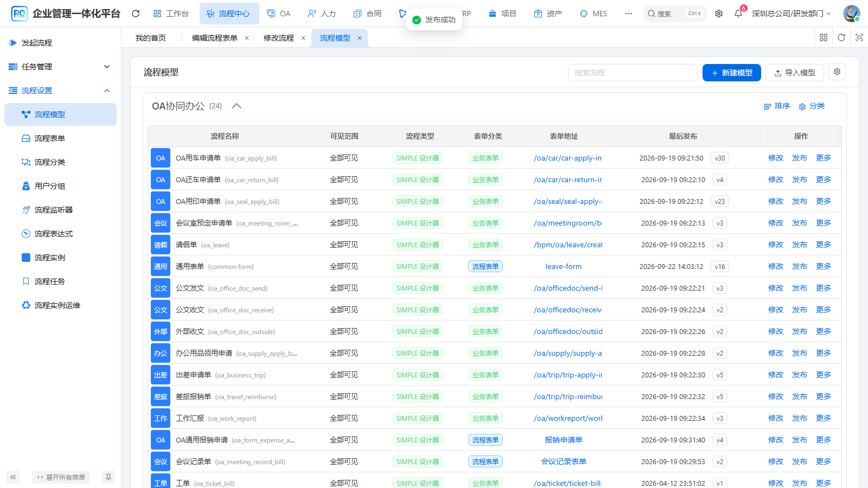Viewport: 868px width, 488px height.
Task: Click 修改 for 请假单 row
Action: coord(776,245)
